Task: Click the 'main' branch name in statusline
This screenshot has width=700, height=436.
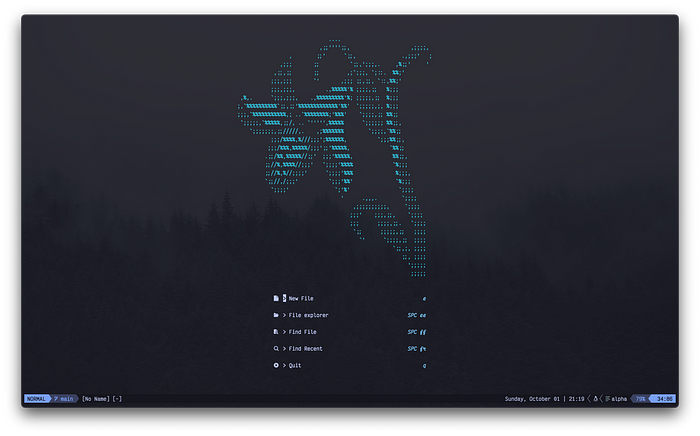Action: click(x=67, y=399)
